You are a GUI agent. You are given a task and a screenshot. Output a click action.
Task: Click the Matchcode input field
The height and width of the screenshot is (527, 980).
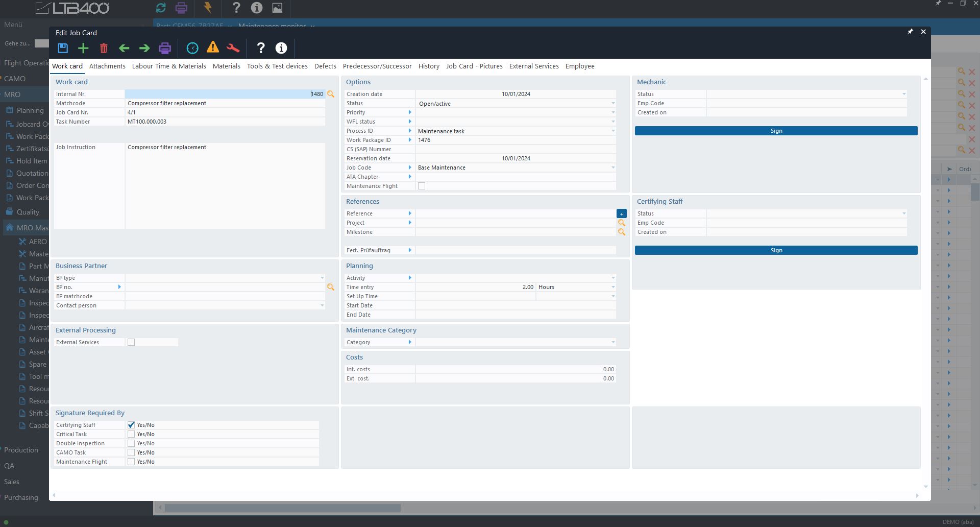point(225,103)
